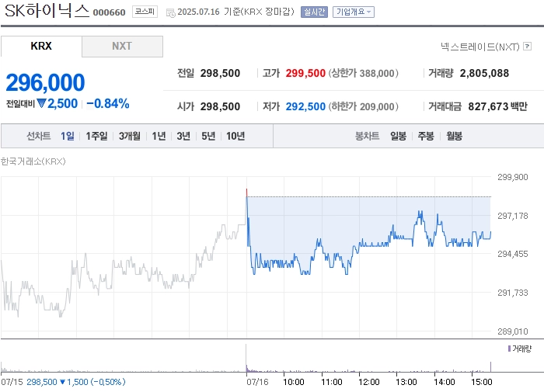Viewport: 544px width, 392px height.
Task: Switch to the NXT tab
Action: pyautogui.click(x=122, y=46)
